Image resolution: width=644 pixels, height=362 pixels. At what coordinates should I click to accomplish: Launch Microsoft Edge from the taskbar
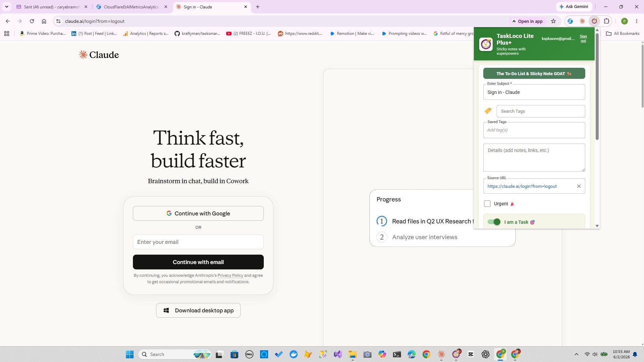click(412, 354)
